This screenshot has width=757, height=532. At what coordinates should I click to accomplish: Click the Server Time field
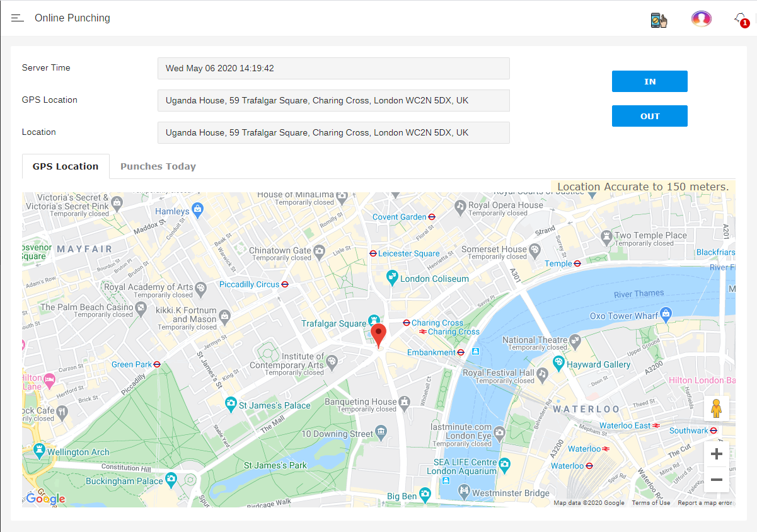(333, 68)
